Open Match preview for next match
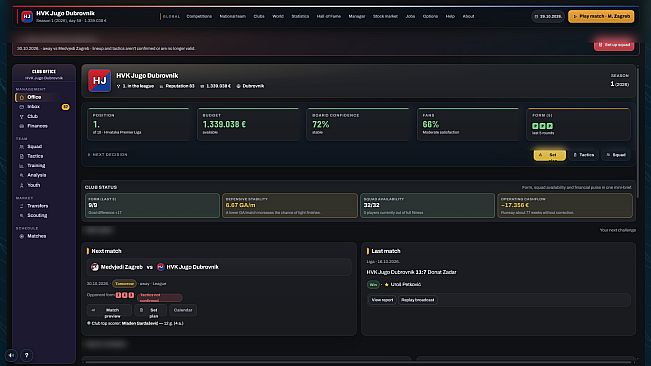This screenshot has height=366, width=651. coord(109,312)
